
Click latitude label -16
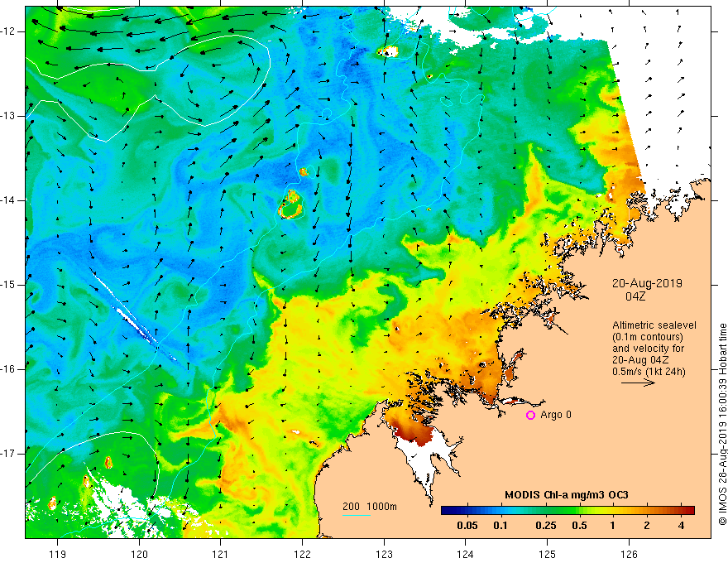8,369
